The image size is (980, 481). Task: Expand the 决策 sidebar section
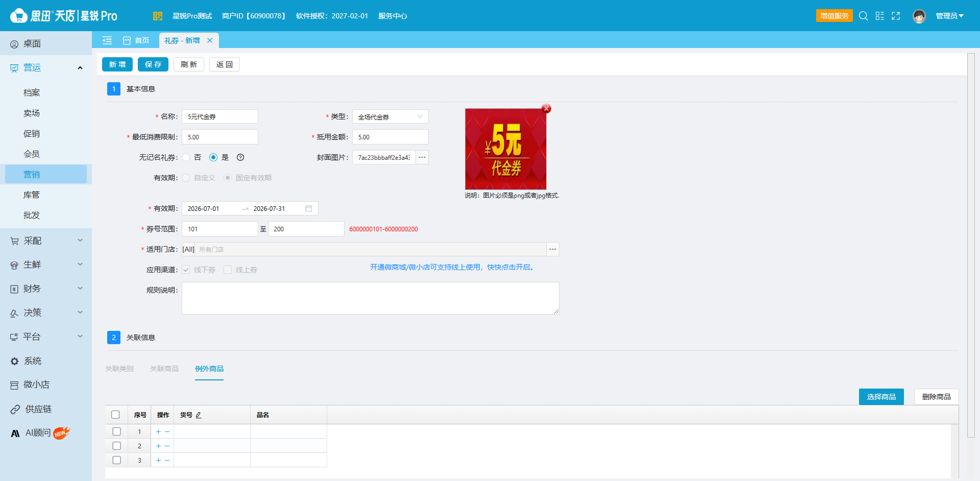[46, 312]
